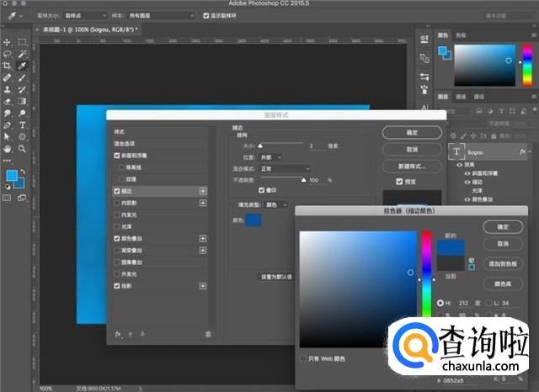Viewport: 539px width, 392px height.
Task: Select the Hand tool
Action: click(x=7, y=149)
